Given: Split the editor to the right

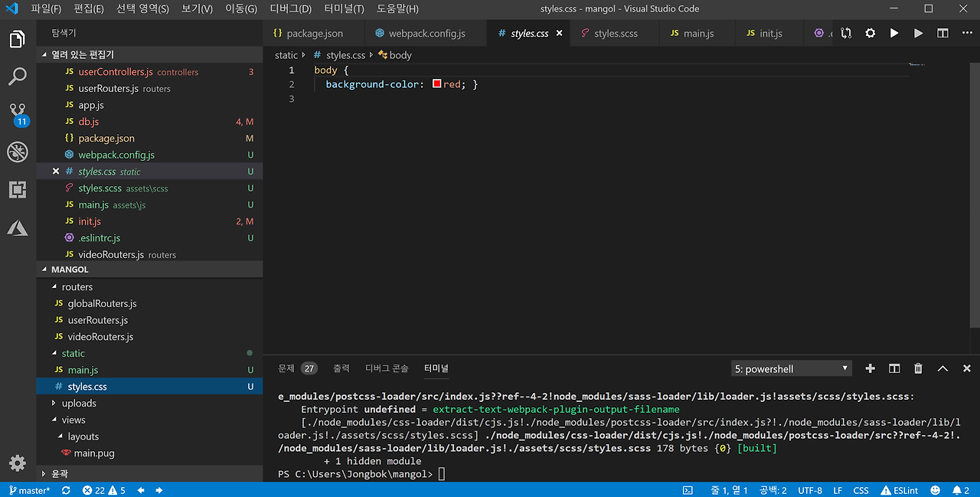Looking at the screenshot, I should click(942, 34).
